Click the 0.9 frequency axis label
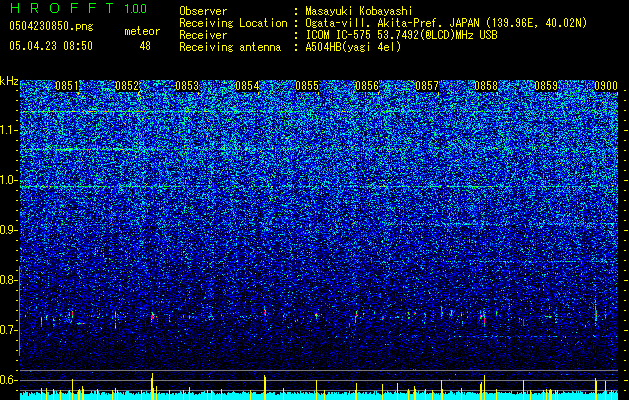Image resolution: width=629 pixels, height=400 pixels. pyautogui.click(x=8, y=230)
